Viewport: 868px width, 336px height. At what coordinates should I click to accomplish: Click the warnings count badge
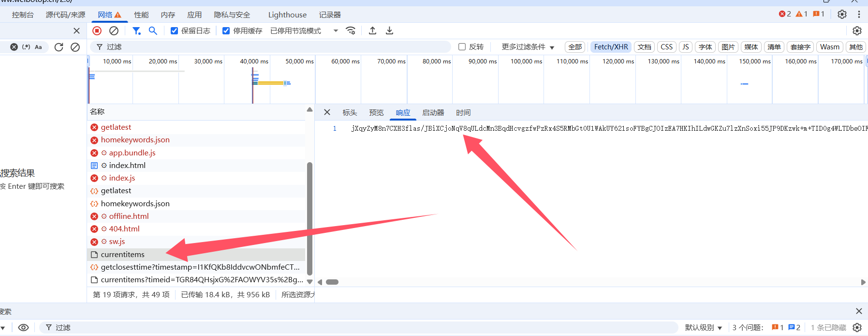pos(801,14)
